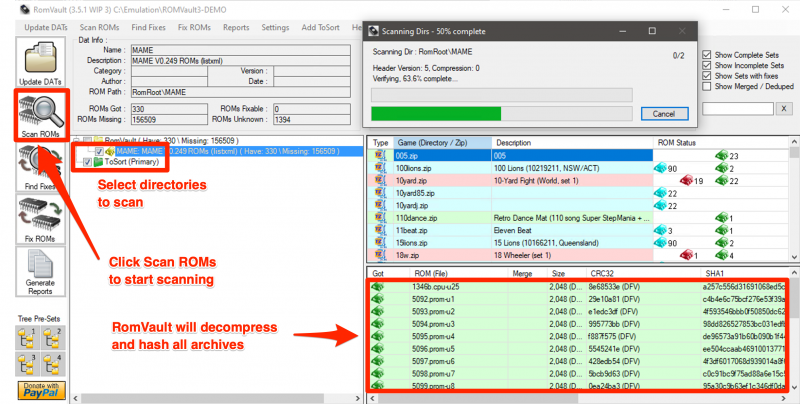Toggle the MAME tree node checkbox

coord(99,152)
